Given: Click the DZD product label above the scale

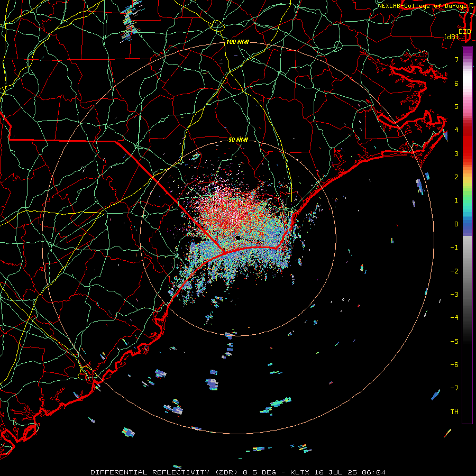Looking at the screenshot, I should 465,31.
